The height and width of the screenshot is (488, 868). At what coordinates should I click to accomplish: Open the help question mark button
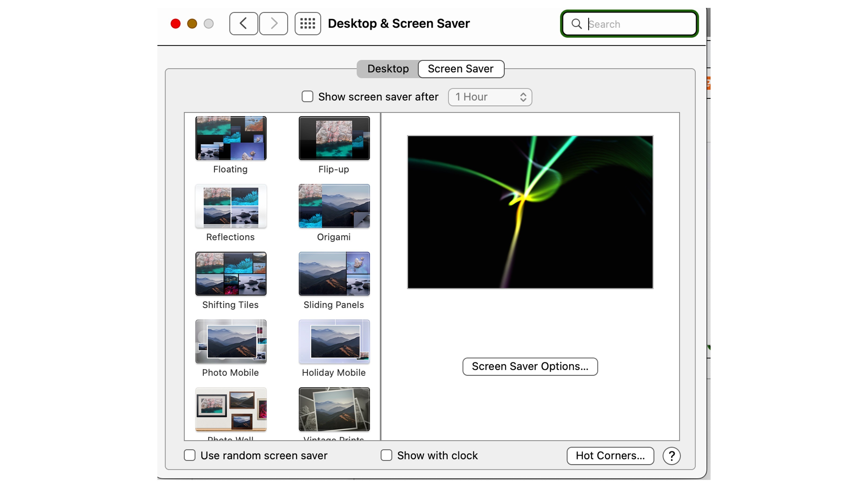tap(671, 456)
